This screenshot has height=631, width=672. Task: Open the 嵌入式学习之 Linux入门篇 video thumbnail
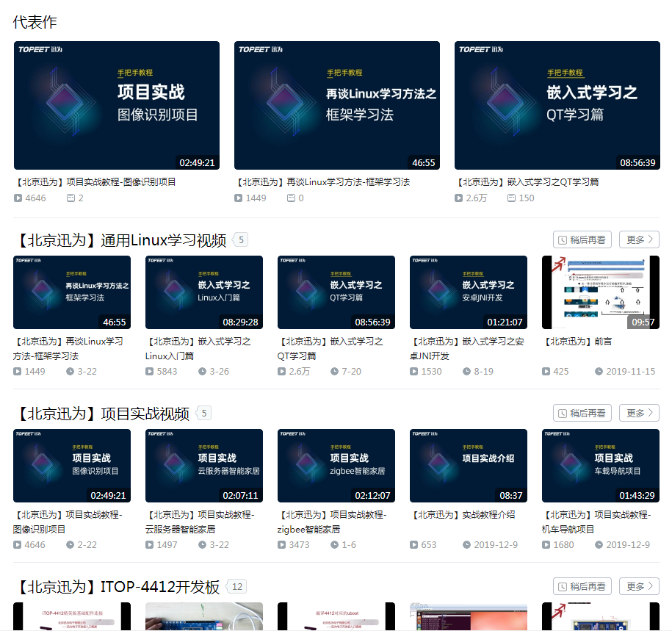point(204,292)
